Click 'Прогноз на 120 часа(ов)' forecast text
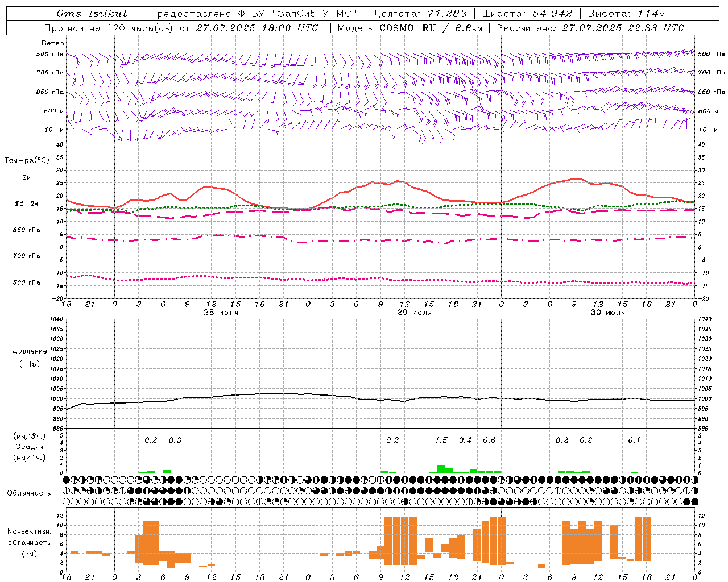This screenshot has height=582, width=728. point(110,28)
